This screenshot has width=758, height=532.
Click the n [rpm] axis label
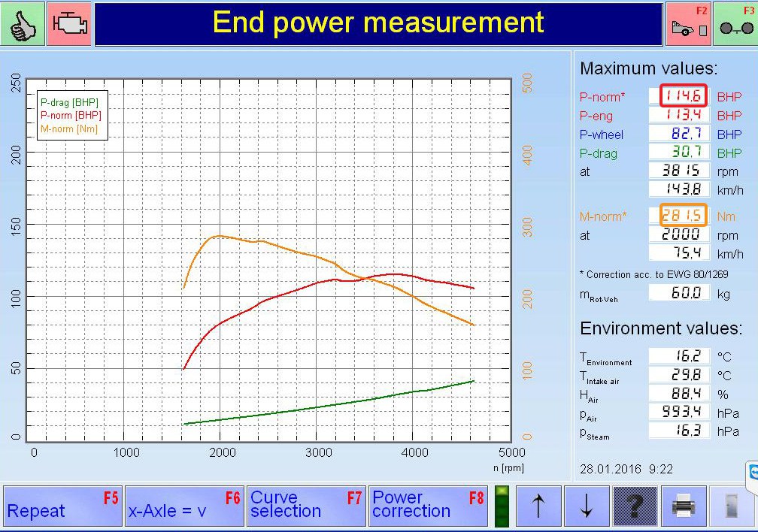click(x=508, y=467)
